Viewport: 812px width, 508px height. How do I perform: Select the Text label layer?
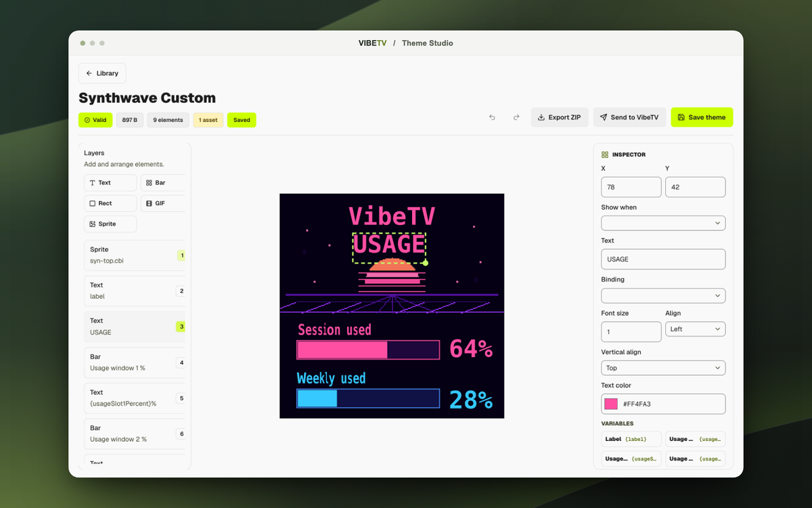(x=135, y=291)
